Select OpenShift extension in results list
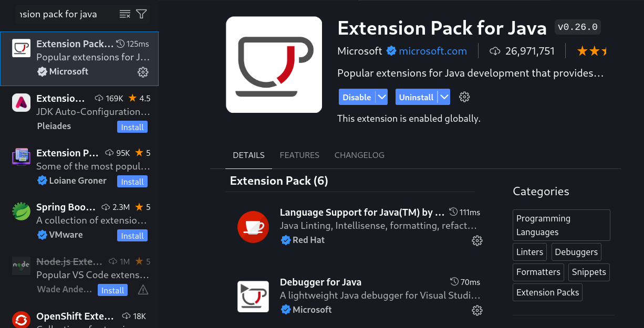 pos(79,318)
